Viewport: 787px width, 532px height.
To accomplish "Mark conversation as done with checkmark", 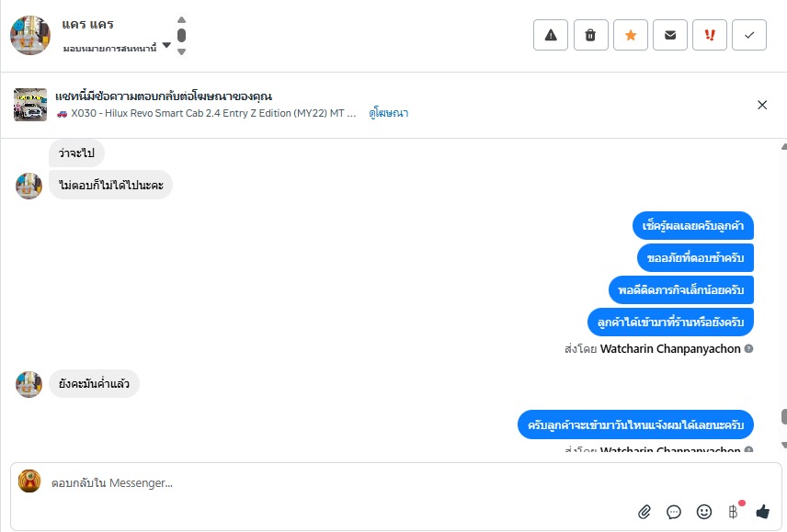I will (x=749, y=35).
